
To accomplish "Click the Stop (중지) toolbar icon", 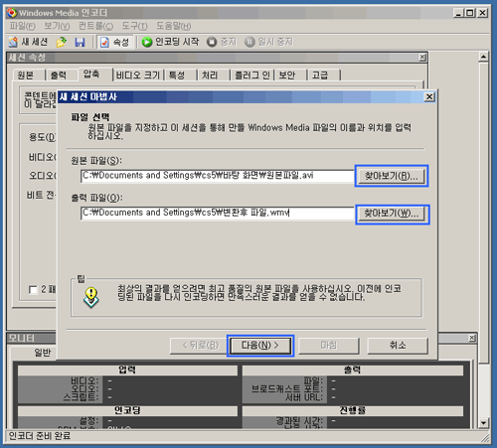I will click(212, 42).
